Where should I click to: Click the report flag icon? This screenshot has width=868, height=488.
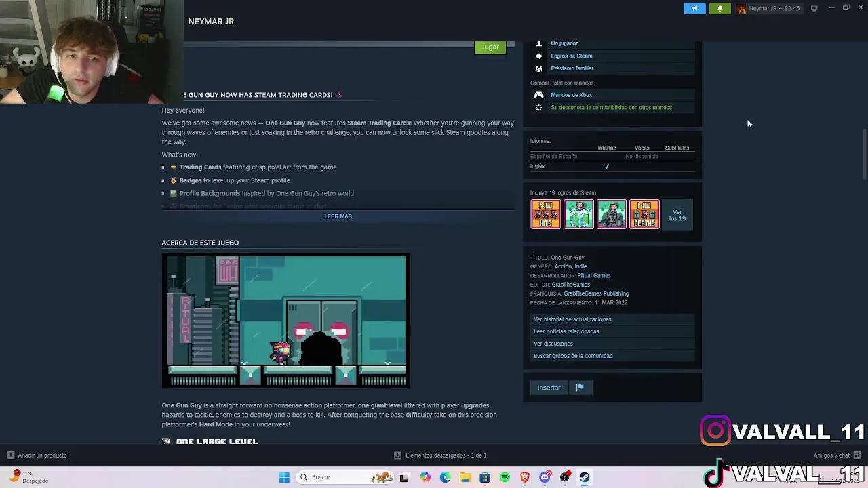[580, 388]
